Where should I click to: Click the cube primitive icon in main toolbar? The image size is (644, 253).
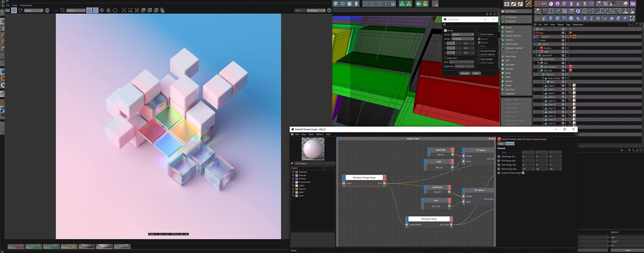click(x=335, y=4)
